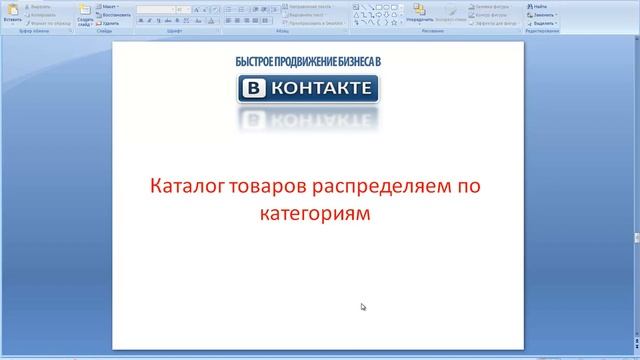This screenshot has height=360, width=640.
Task: Select the rectangle shape in the gallery
Action: click(x=378, y=7)
